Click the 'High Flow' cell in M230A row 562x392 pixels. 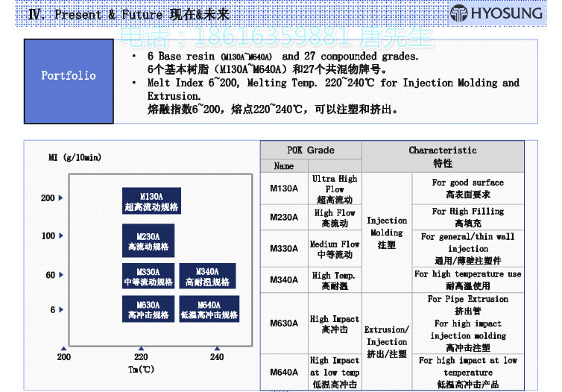coord(335,218)
